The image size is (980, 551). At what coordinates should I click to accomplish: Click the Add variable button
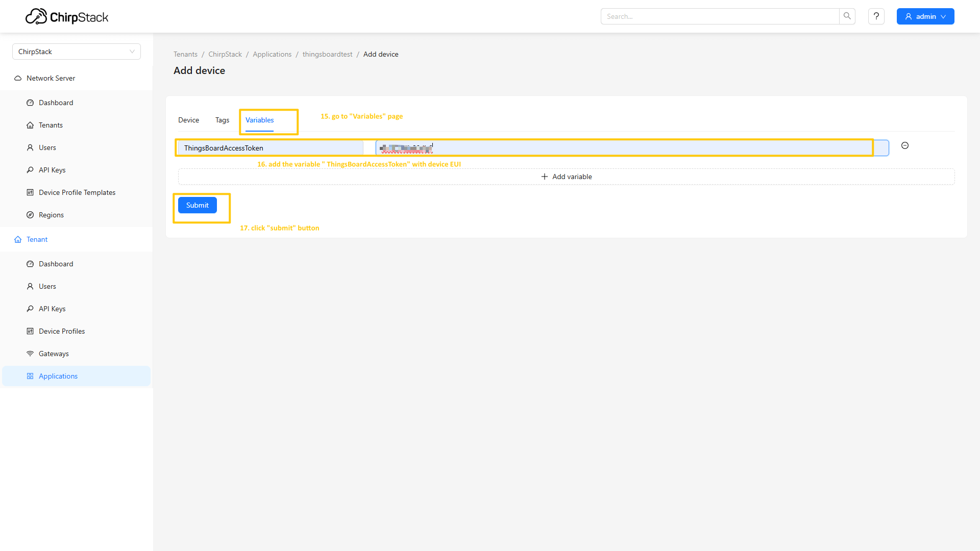[x=566, y=177]
